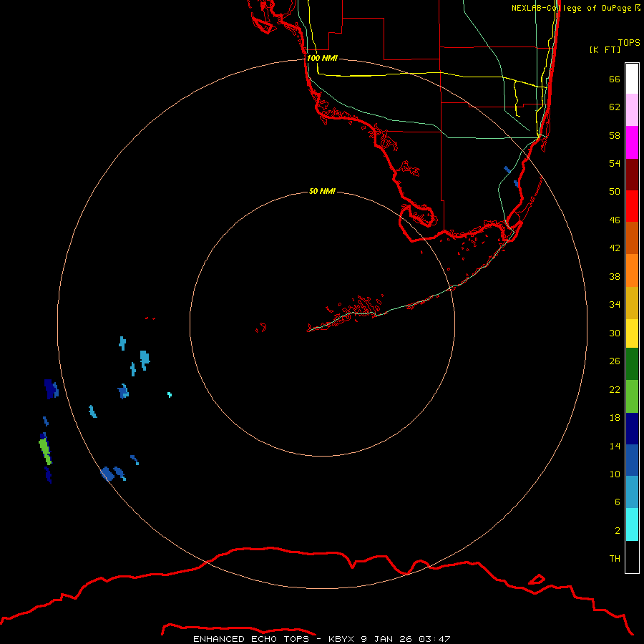Viewport: 644px width, 644px height.
Task: Click the 14 legend value
Action: point(615,446)
